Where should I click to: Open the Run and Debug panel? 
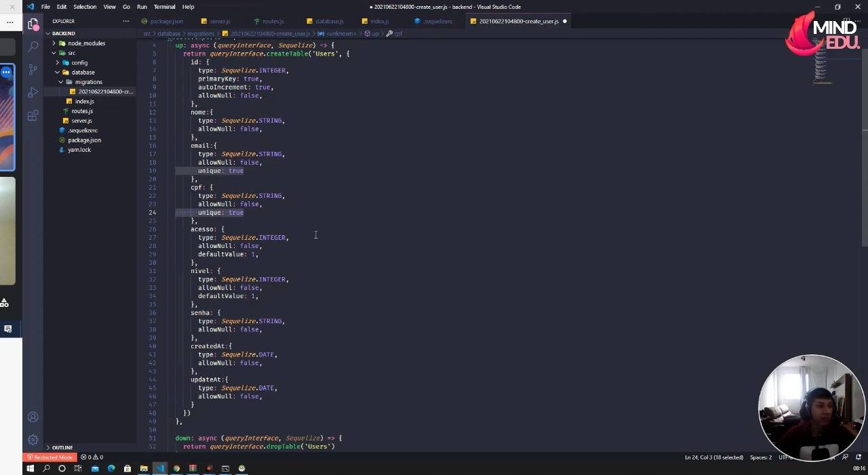[33, 92]
